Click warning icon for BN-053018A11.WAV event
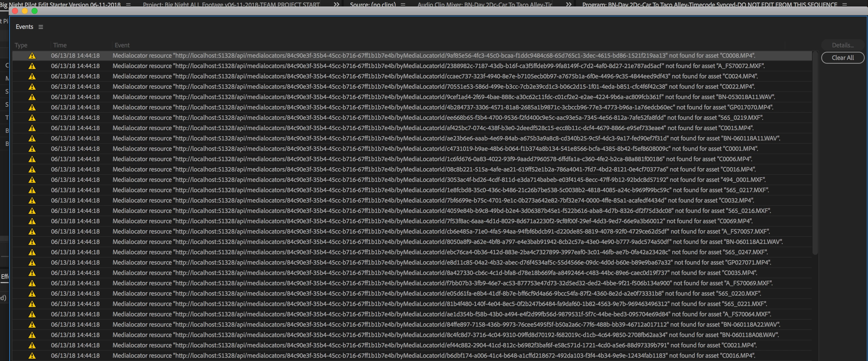868x361 pixels. 32,97
